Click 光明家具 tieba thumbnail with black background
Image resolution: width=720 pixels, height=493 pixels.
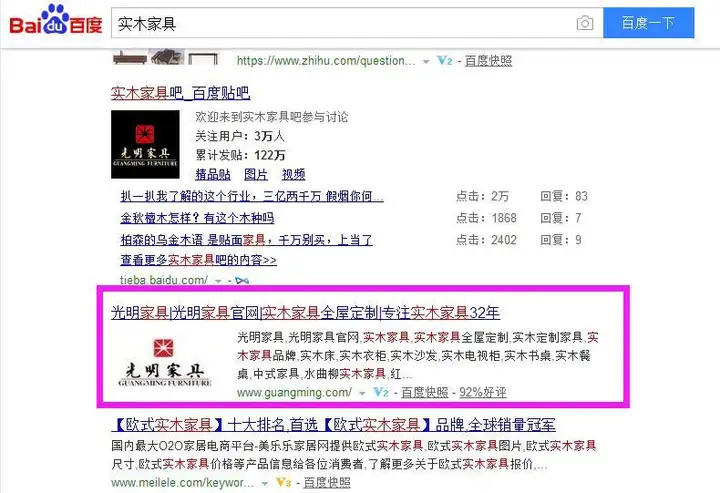pos(145,145)
